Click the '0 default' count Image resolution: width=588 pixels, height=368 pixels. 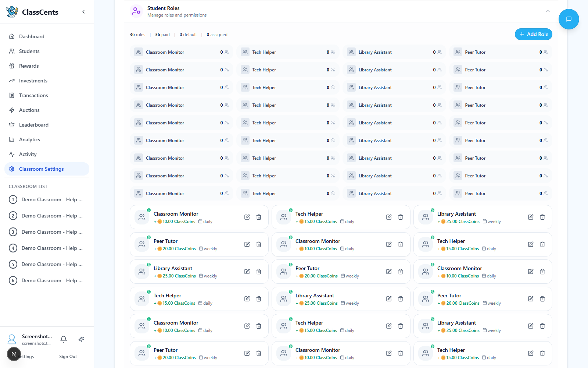(188, 35)
